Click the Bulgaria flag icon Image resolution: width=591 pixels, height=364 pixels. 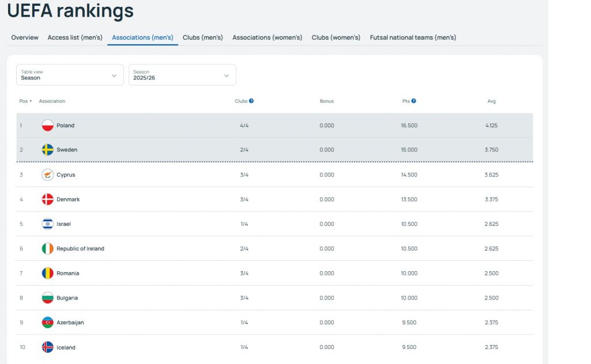pos(47,298)
